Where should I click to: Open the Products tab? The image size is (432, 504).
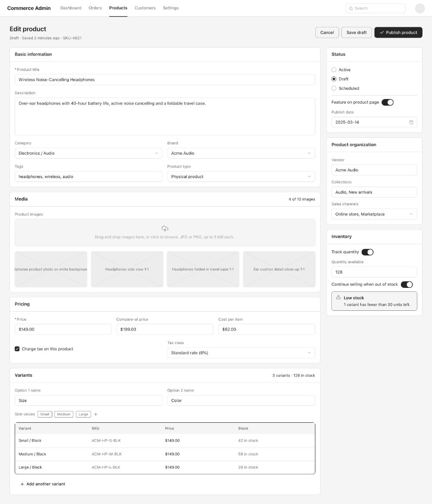118,8
